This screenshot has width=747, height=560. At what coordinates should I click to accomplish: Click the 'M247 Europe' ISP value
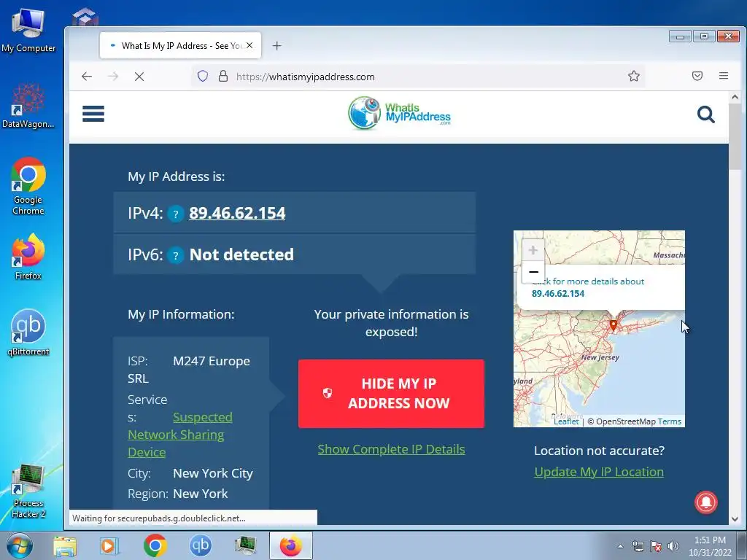(212, 361)
